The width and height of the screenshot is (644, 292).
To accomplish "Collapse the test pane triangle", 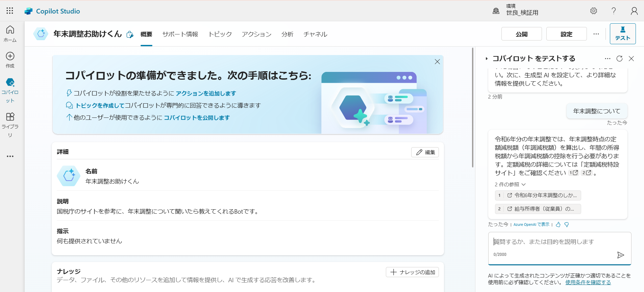I will pyautogui.click(x=487, y=59).
